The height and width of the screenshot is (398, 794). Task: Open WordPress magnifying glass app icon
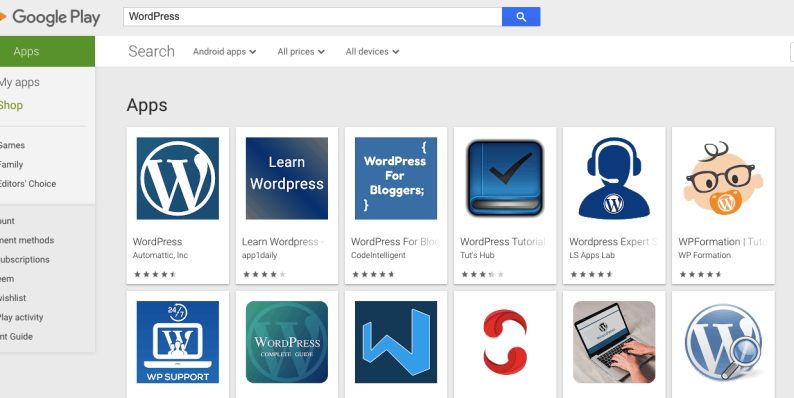coord(723,342)
